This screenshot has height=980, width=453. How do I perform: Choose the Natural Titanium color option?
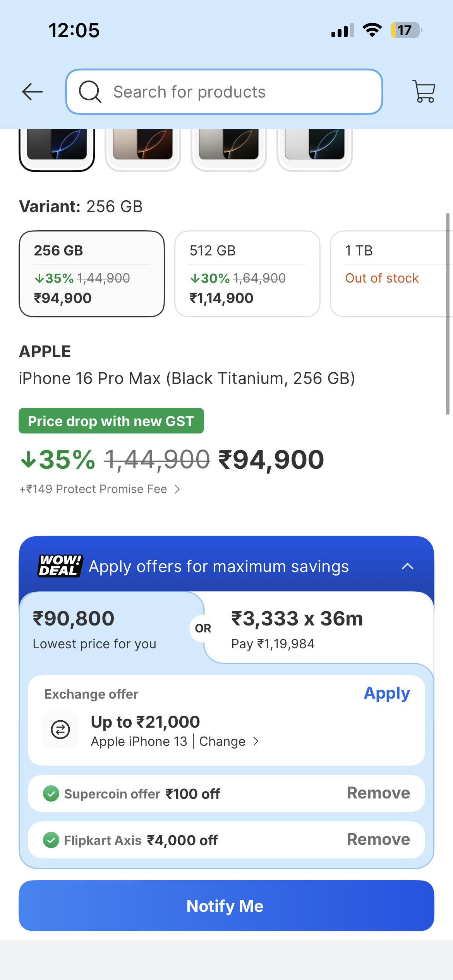(229, 149)
